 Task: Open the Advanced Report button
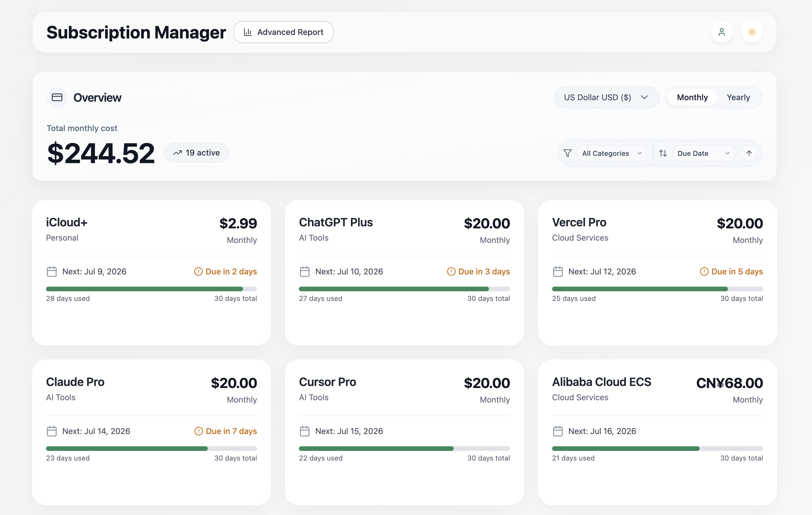(283, 32)
